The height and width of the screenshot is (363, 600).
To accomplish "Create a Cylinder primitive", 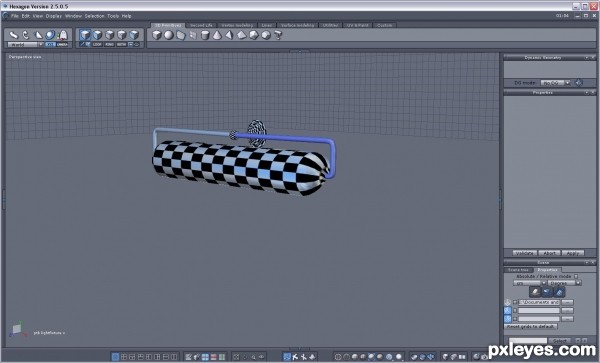I will pyautogui.click(x=205, y=35).
